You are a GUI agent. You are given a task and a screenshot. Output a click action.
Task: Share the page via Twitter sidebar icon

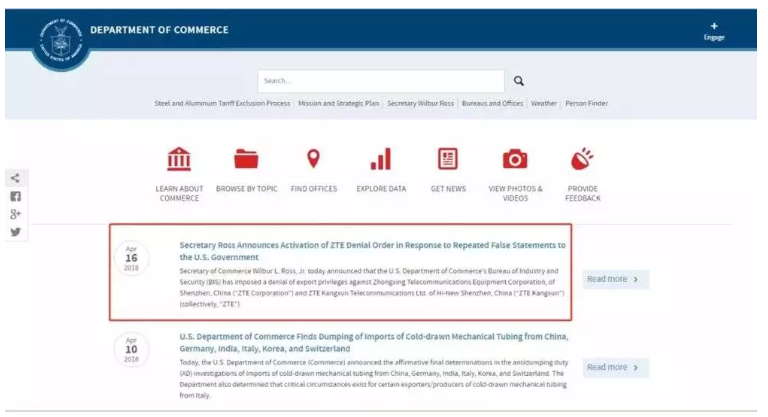(x=15, y=232)
